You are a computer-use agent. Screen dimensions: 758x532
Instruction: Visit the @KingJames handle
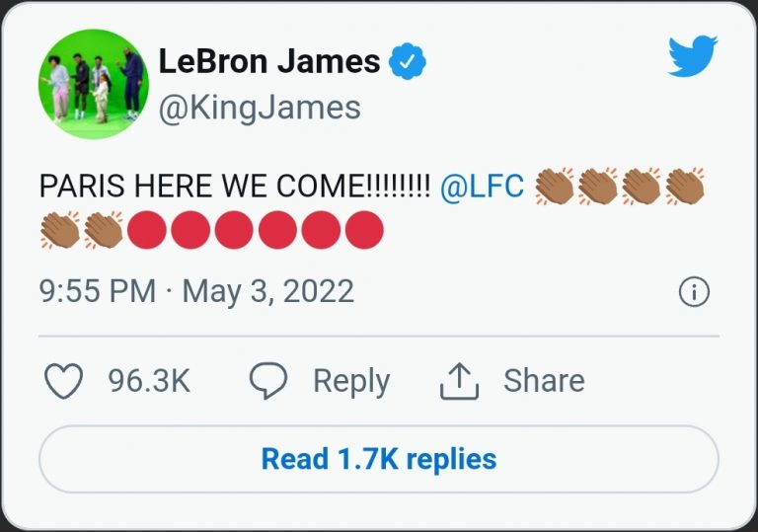click(260, 107)
